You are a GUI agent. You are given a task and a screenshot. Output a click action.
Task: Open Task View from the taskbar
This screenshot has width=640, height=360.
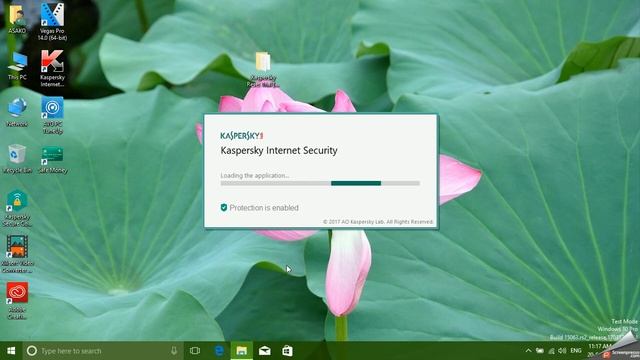(195, 351)
